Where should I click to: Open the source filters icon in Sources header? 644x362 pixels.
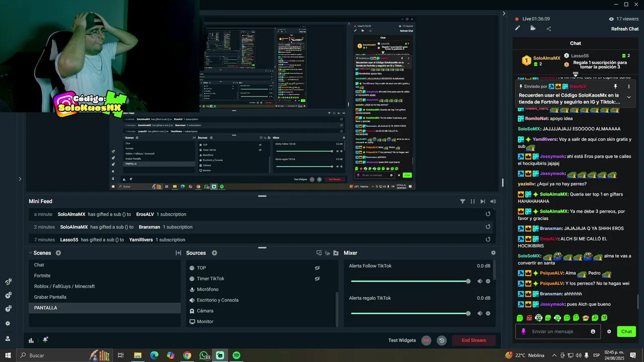(327, 253)
